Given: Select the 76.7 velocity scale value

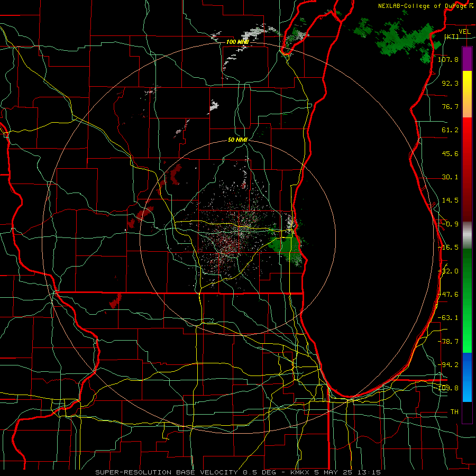Looking at the screenshot, I should (450, 106).
